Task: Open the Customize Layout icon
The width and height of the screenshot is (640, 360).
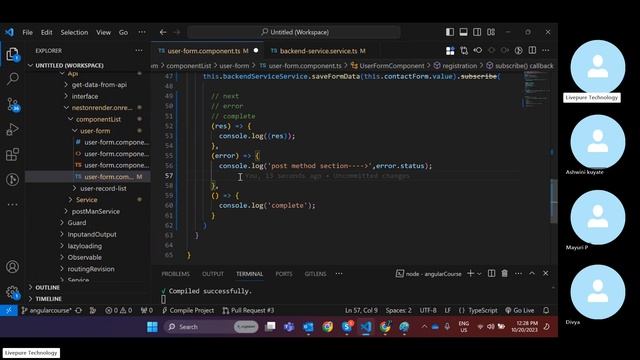Action: pyautogui.click(x=491, y=32)
